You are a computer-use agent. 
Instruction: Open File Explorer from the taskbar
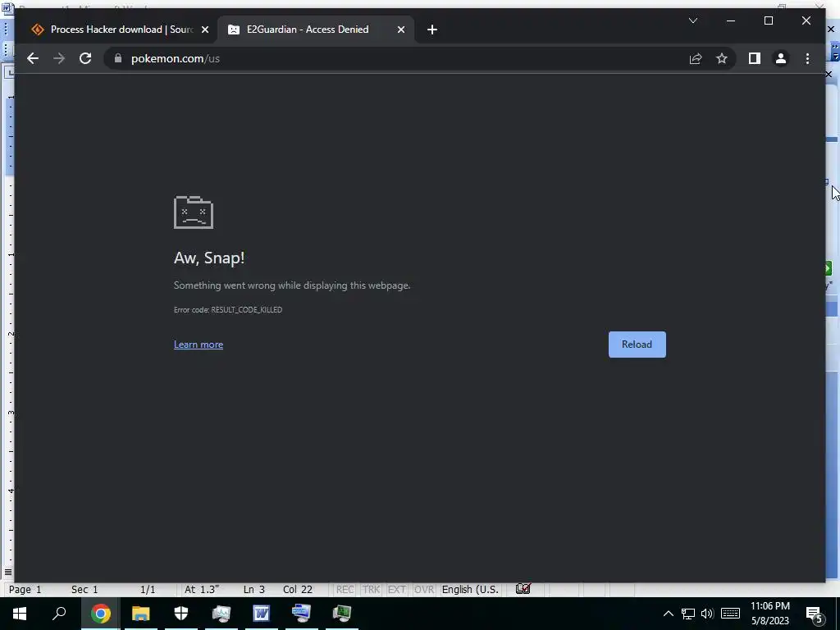click(x=140, y=614)
